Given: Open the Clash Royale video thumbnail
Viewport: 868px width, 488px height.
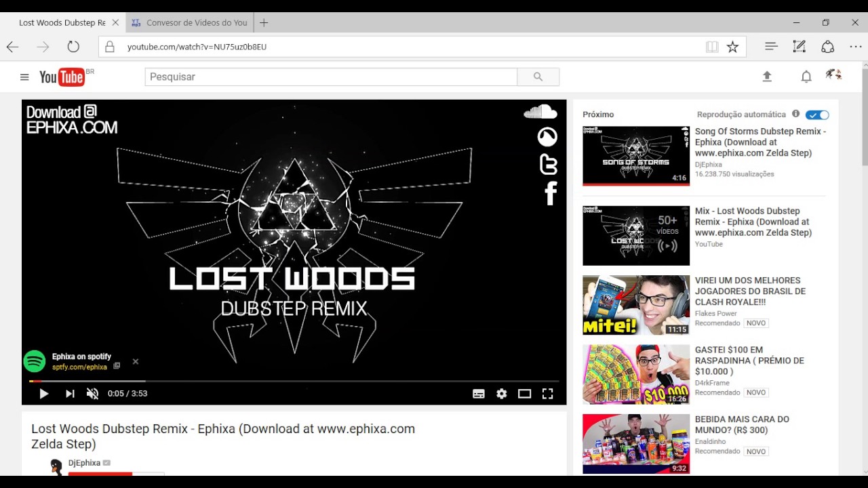Looking at the screenshot, I should click(636, 305).
